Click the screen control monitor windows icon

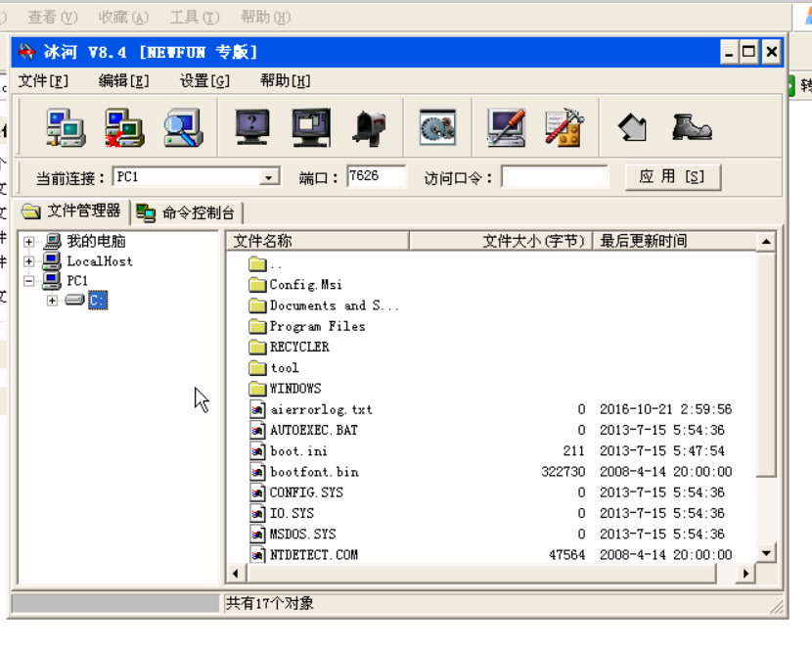[311, 127]
